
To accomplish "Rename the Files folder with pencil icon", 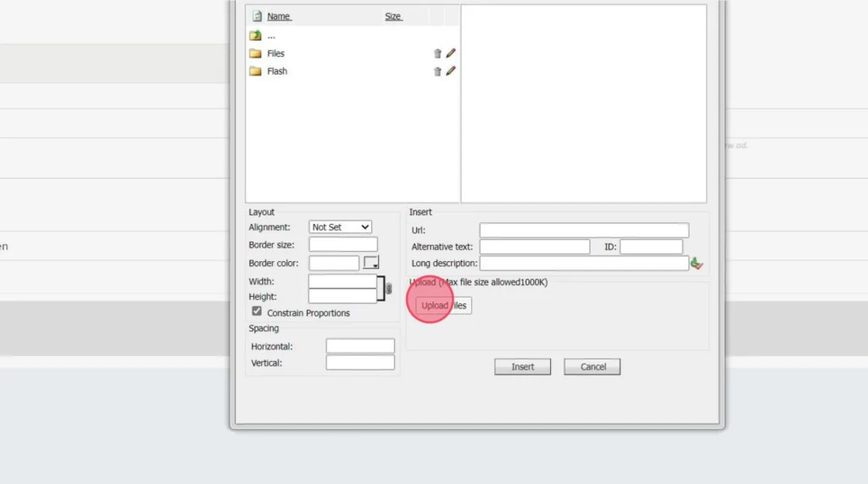I will click(451, 53).
